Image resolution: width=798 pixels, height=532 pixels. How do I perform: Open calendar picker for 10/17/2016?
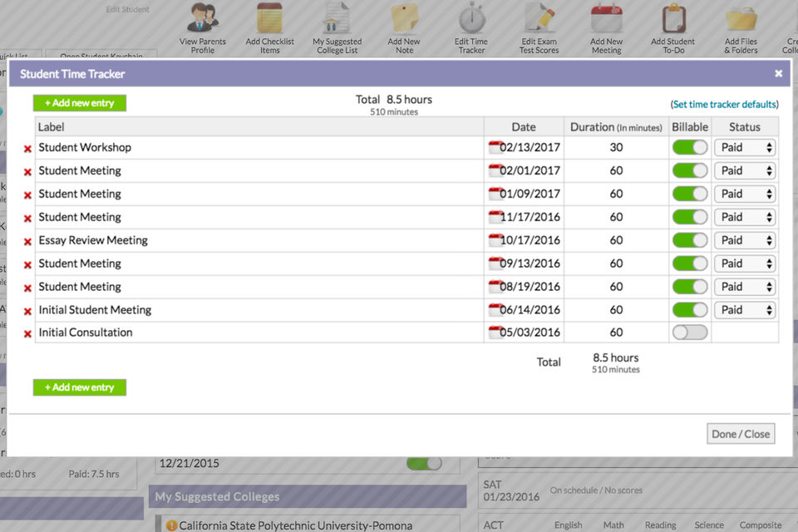point(494,239)
